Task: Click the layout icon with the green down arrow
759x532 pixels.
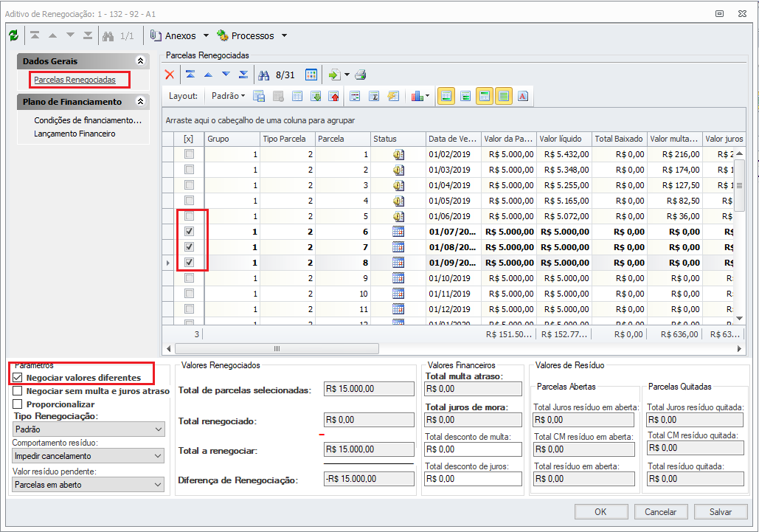Action: (316, 96)
